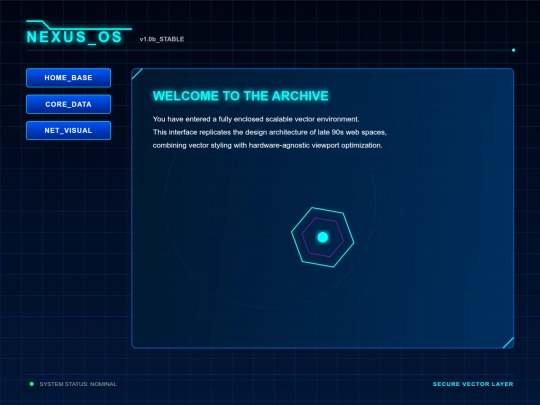
Task: Click the green system status indicator dot
Action: click(x=32, y=384)
